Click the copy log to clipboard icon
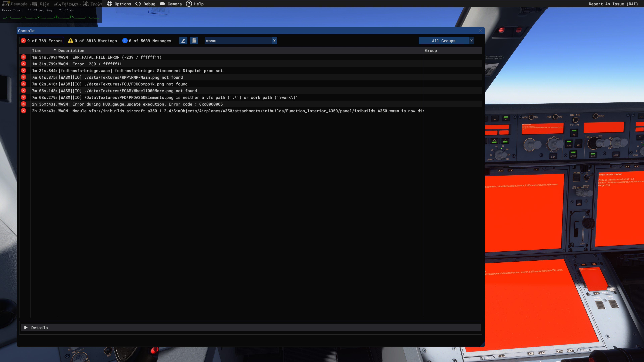Image resolution: width=644 pixels, height=362 pixels. 194,41
